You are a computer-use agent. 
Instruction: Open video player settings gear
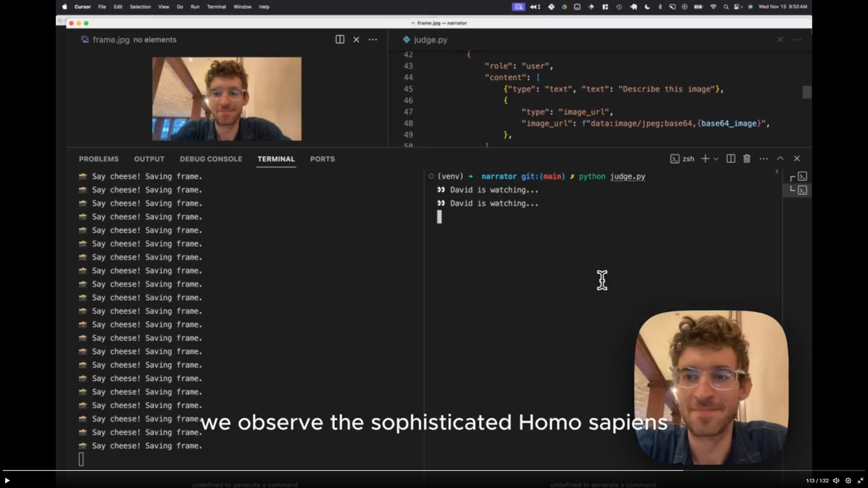tap(848, 481)
